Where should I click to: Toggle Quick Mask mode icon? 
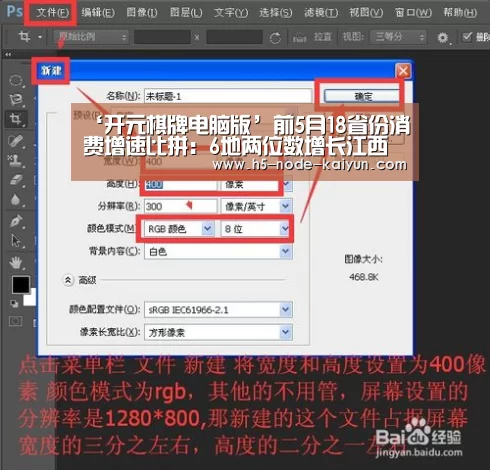click(15, 321)
